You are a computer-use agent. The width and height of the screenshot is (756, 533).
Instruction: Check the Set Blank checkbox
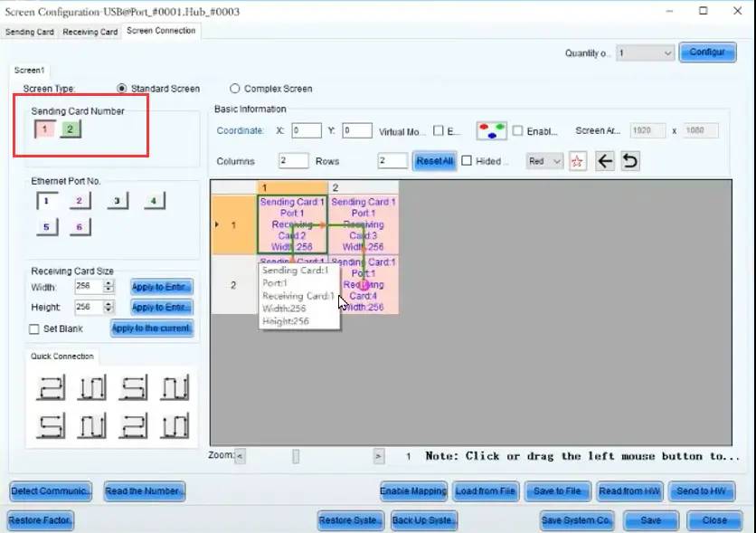pos(33,329)
